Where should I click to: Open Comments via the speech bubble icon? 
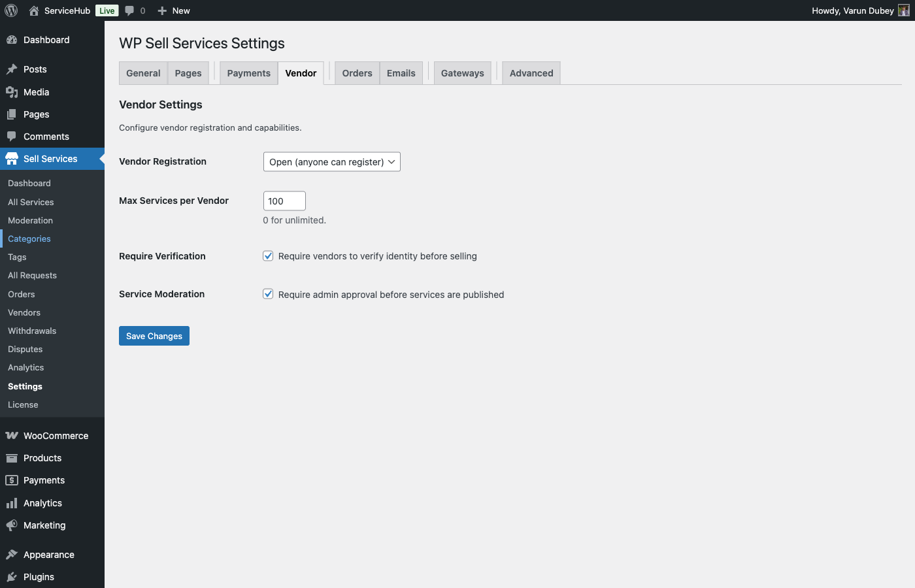14,136
